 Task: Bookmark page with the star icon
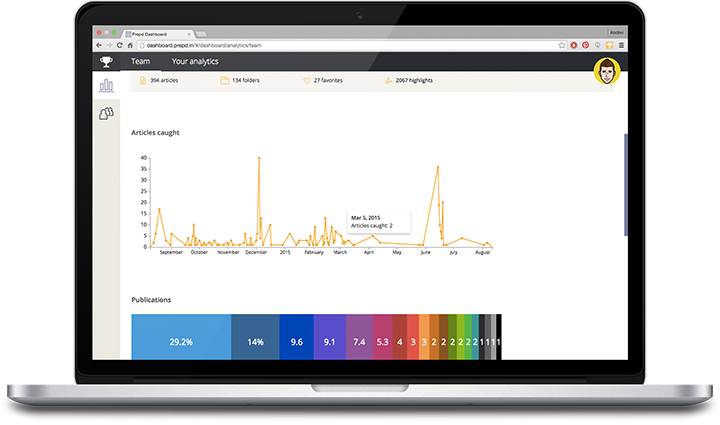[x=562, y=45]
